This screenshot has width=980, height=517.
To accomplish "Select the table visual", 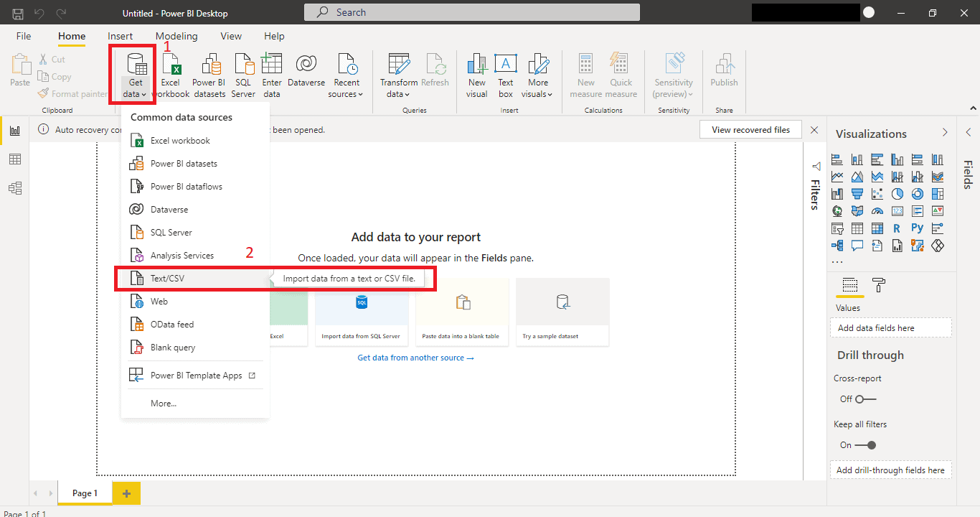I will coord(856,228).
